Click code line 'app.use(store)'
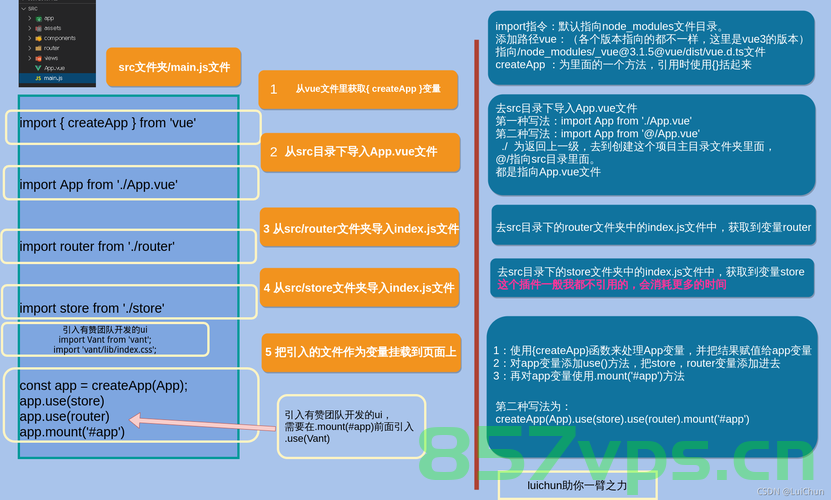The height and width of the screenshot is (500, 831). click(x=62, y=401)
